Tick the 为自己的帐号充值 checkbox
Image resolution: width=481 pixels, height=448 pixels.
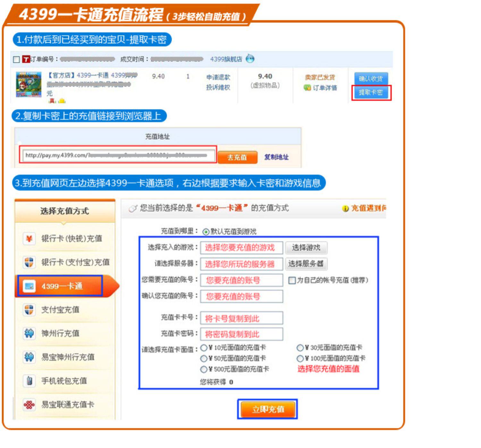click(x=292, y=280)
